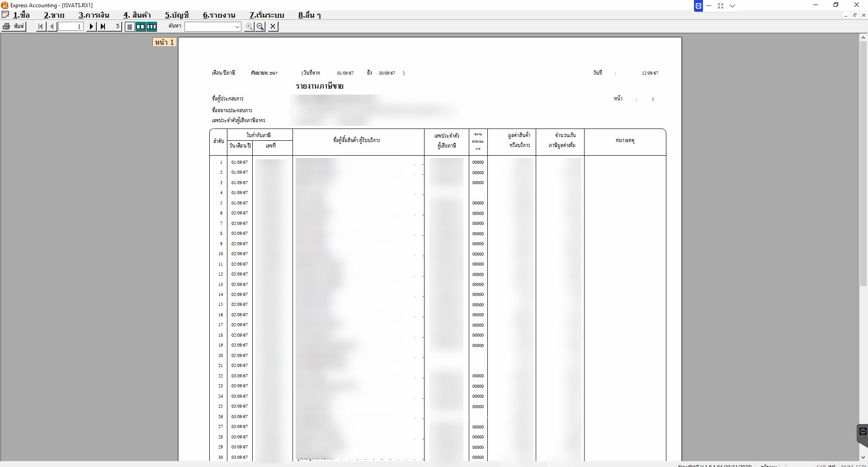Click the page number input field
Image resolution: width=868 pixels, height=467 pixels.
(x=71, y=26)
